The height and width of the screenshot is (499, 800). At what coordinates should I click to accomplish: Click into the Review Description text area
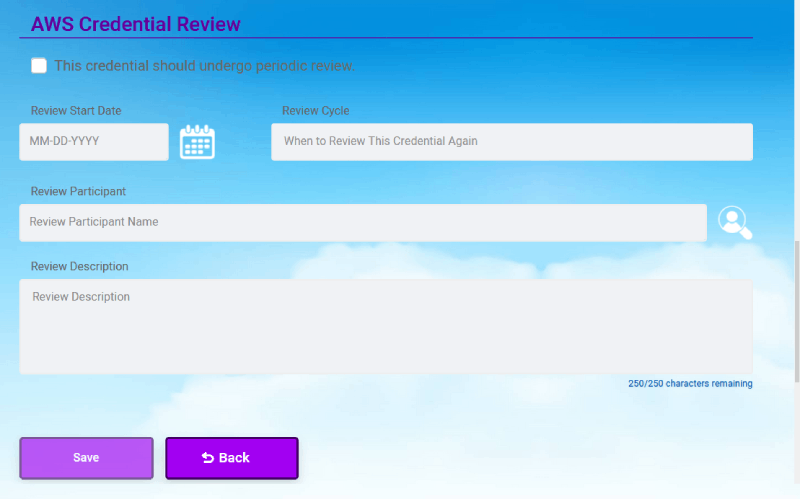click(386, 327)
